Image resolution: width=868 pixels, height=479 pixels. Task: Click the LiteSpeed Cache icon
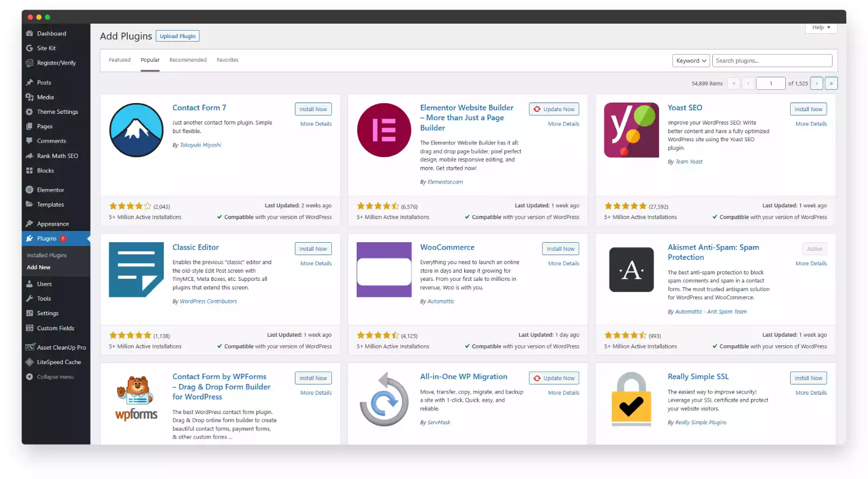(x=30, y=362)
